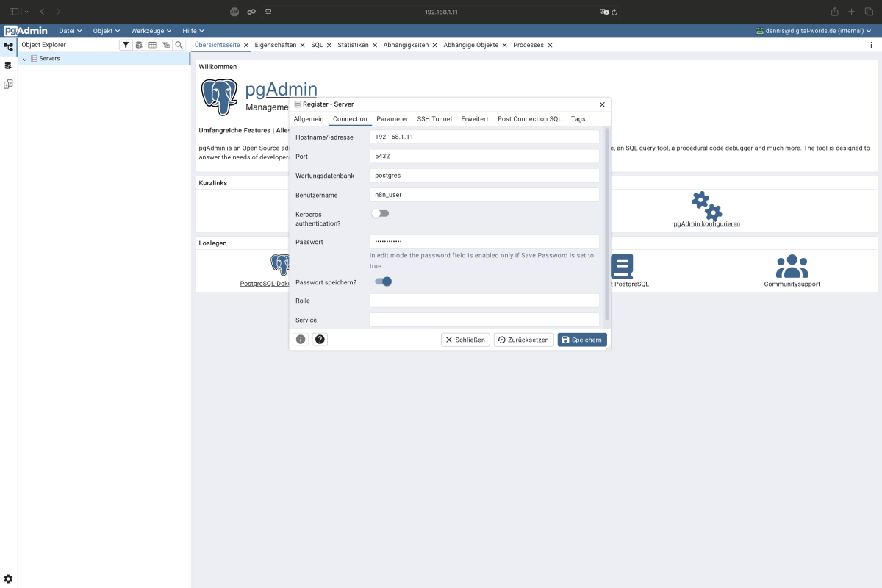Switch to Parameter tab in dialog
The height and width of the screenshot is (588, 882).
[392, 118]
